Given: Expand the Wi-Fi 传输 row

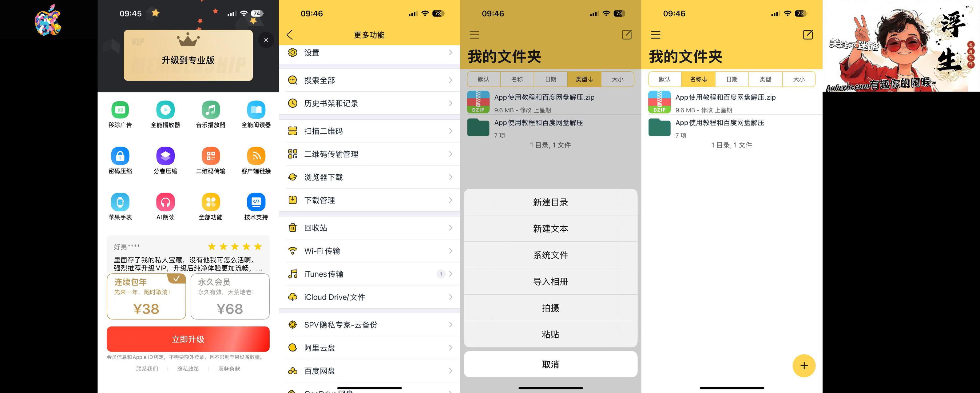Looking at the screenshot, I should tap(369, 251).
